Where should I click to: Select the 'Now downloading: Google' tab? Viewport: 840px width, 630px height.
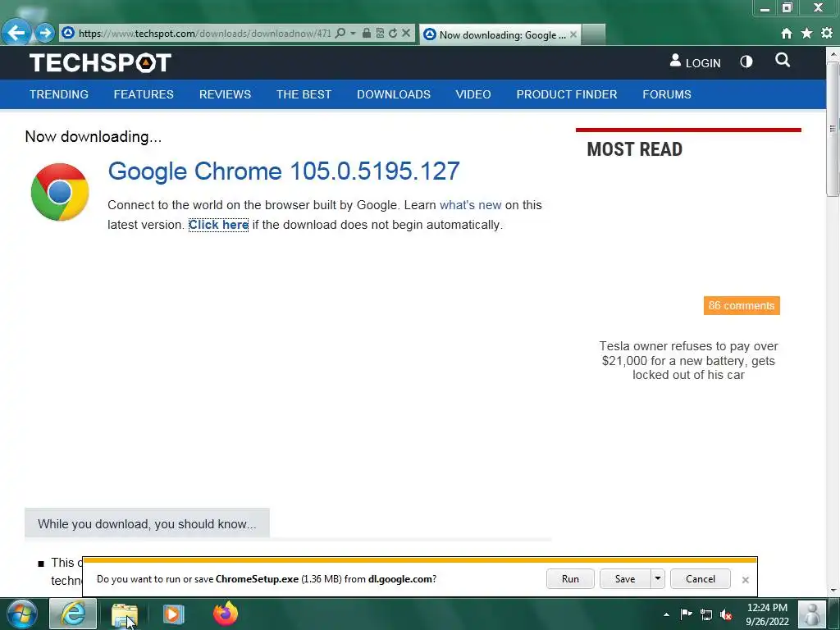[x=500, y=34]
